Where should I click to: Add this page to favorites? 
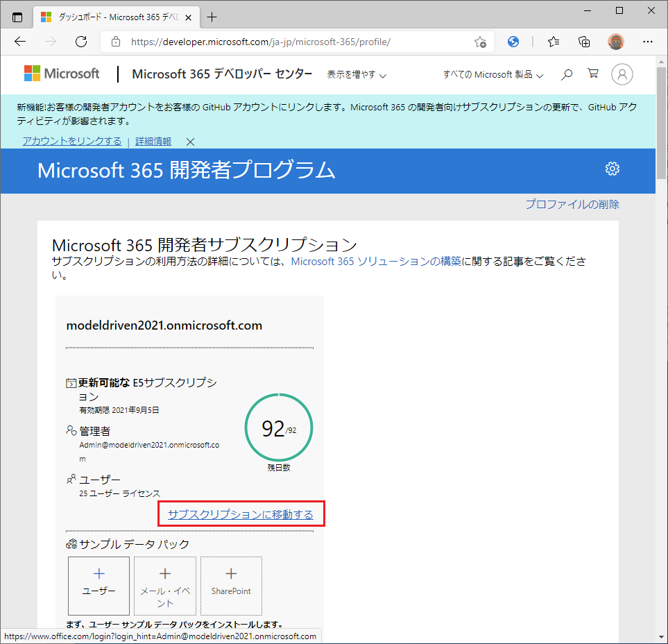tap(480, 42)
